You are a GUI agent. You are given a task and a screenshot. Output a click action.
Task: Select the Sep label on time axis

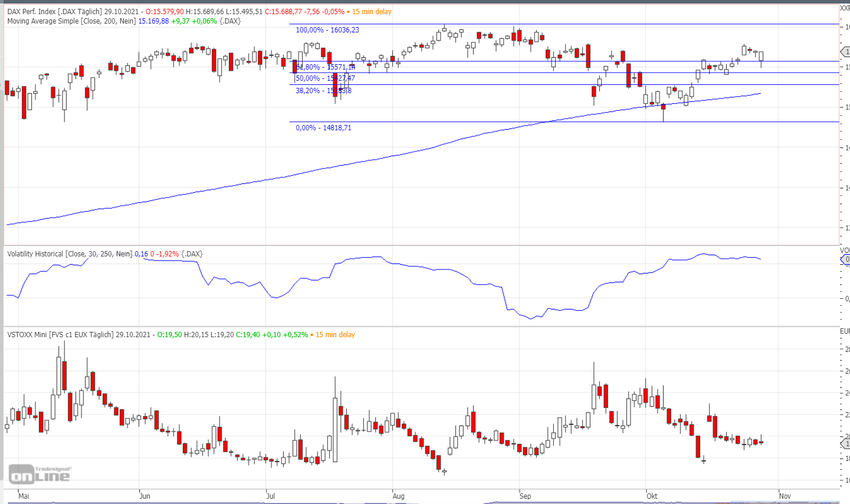tap(525, 496)
